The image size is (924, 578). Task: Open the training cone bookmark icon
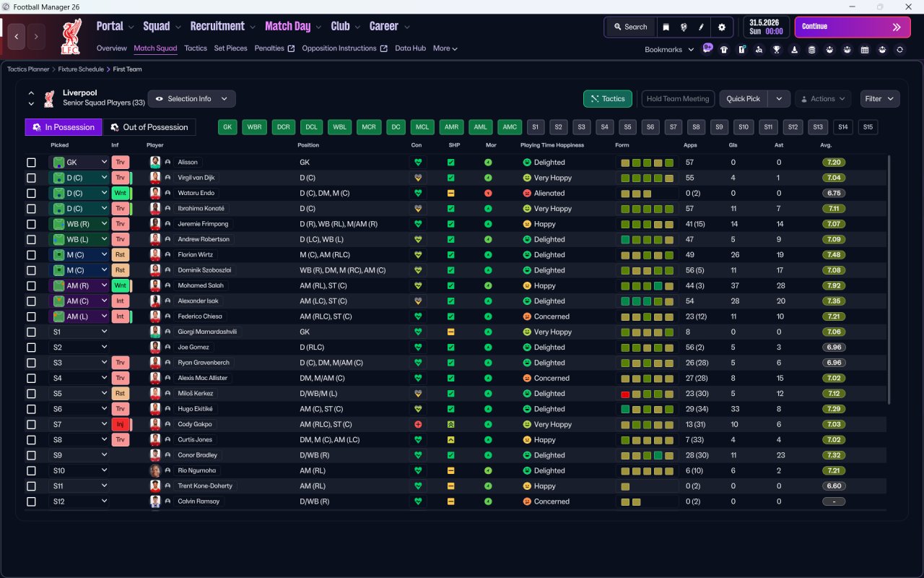pos(794,50)
